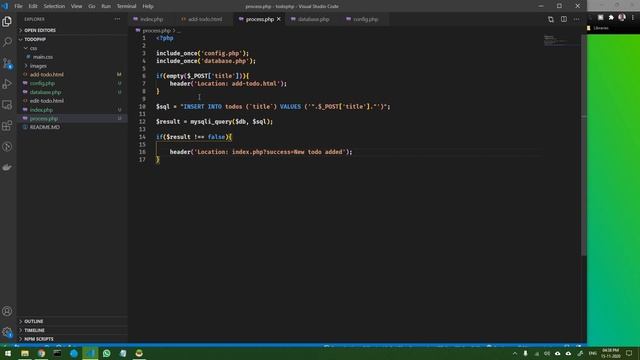Open the Edit menu
The width and height of the screenshot is (640, 360).
click(33, 6)
